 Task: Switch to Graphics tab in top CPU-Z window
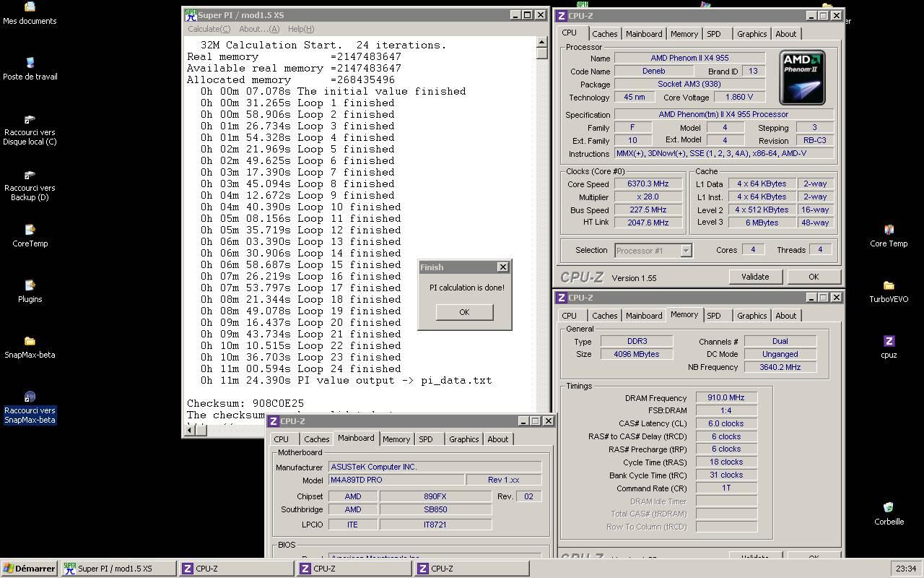click(751, 34)
